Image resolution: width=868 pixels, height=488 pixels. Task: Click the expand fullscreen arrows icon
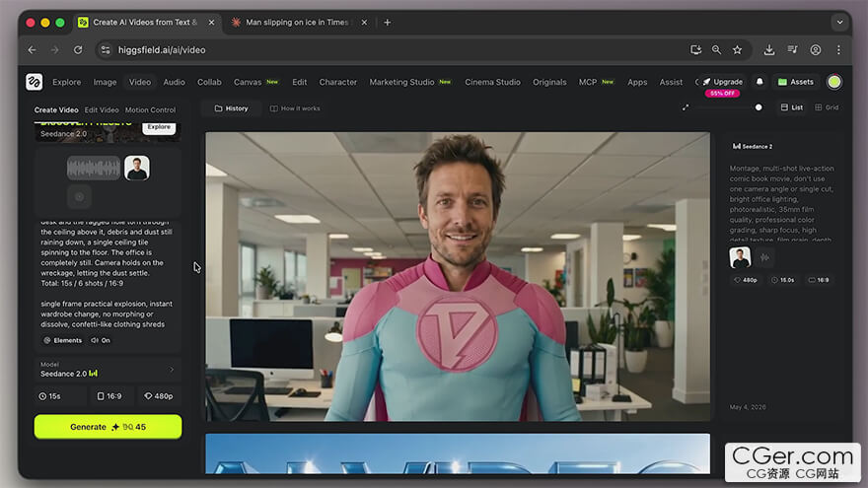(x=686, y=107)
